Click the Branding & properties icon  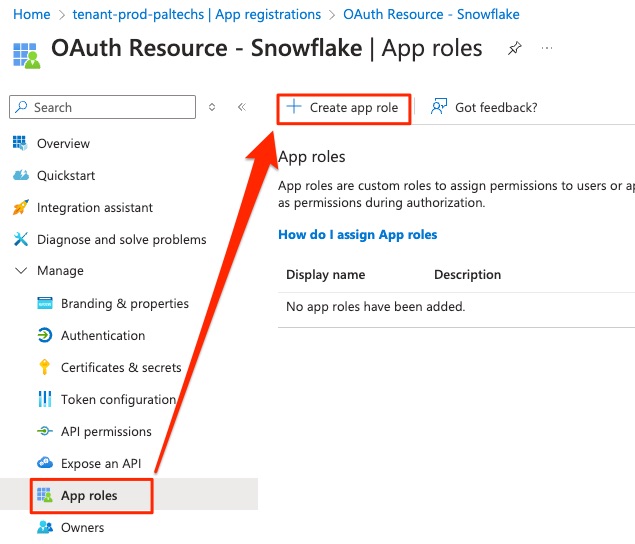44,303
